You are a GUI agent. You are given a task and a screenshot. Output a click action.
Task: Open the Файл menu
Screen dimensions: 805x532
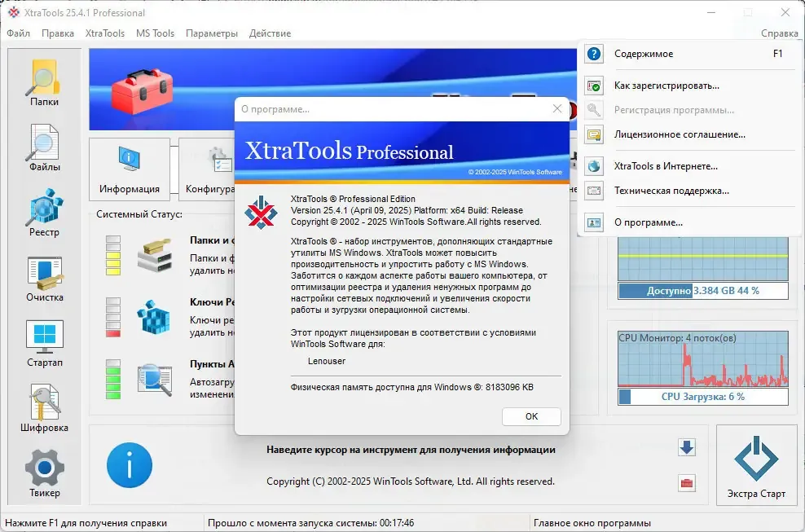[19, 33]
